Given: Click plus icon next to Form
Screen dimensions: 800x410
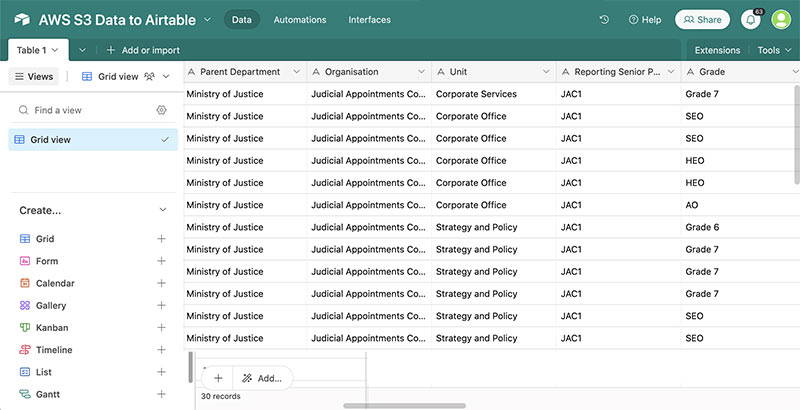Looking at the screenshot, I should tap(161, 261).
